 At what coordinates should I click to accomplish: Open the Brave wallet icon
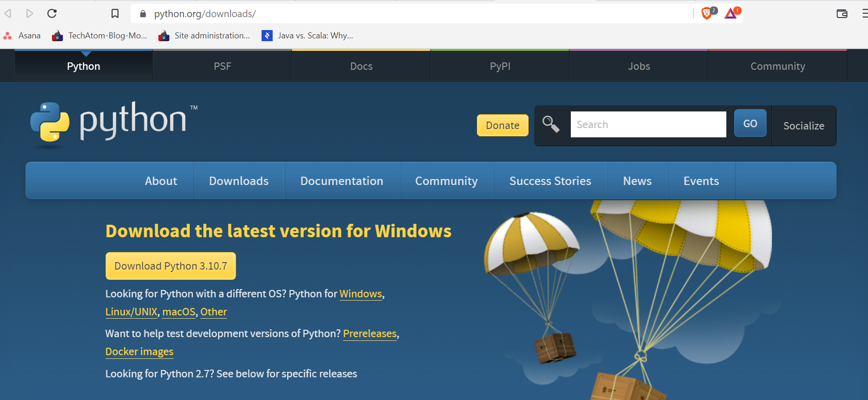pos(842,13)
